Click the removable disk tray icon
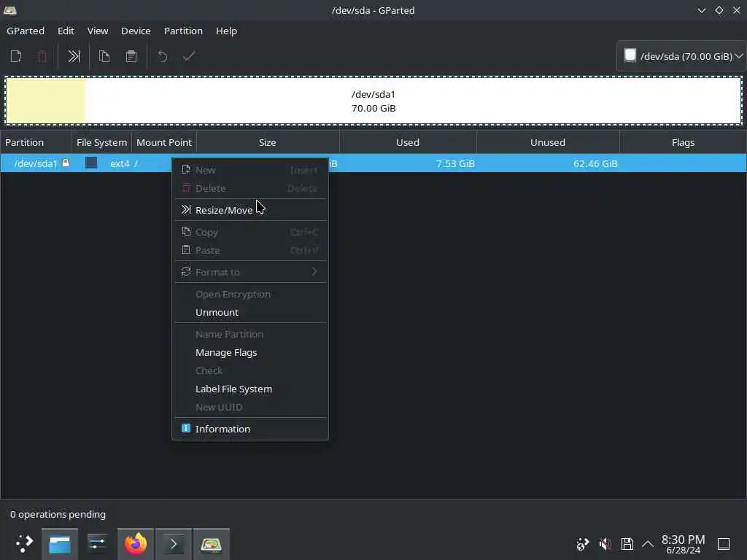The height and width of the screenshot is (560, 747). [x=627, y=544]
